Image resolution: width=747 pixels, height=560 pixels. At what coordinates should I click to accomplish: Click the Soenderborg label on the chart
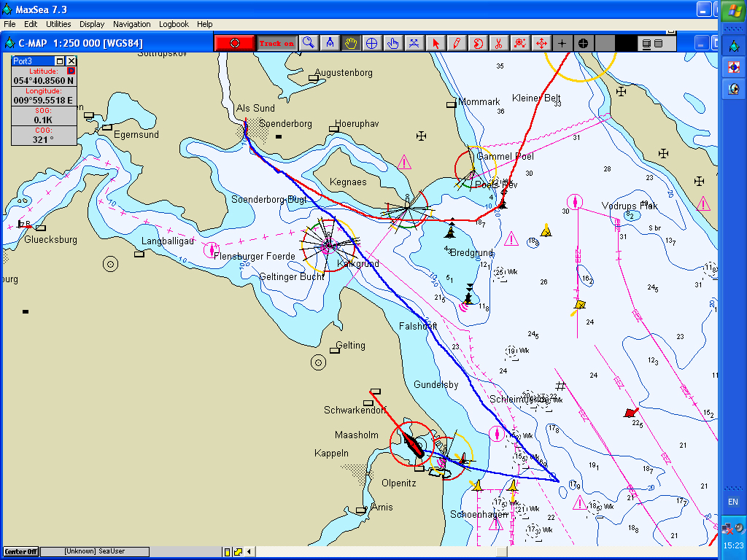click(285, 124)
